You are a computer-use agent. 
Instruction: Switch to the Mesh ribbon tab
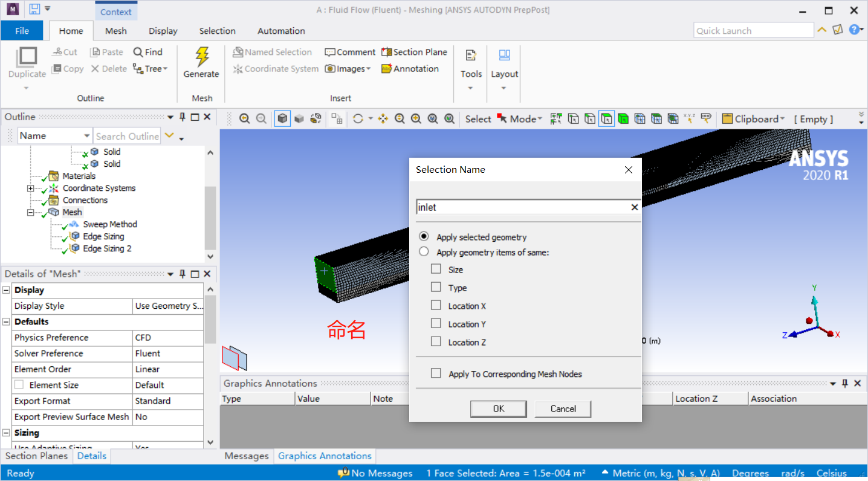tap(116, 31)
